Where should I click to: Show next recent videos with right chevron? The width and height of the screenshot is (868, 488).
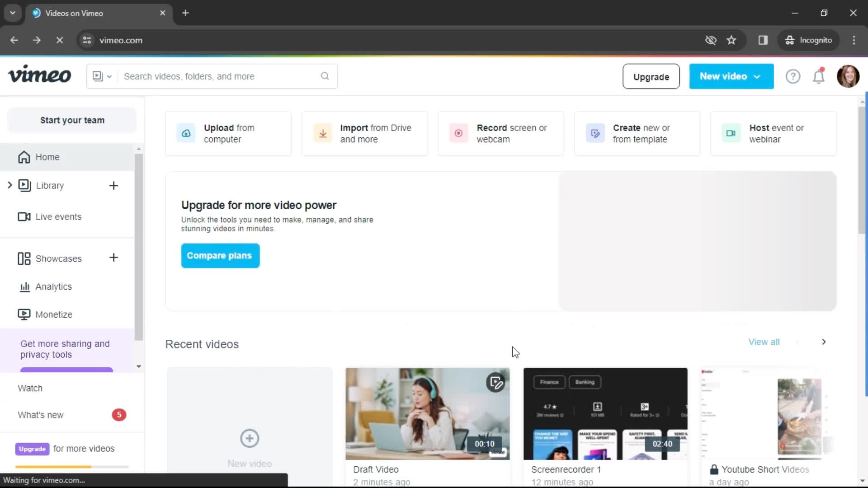coord(824,342)
